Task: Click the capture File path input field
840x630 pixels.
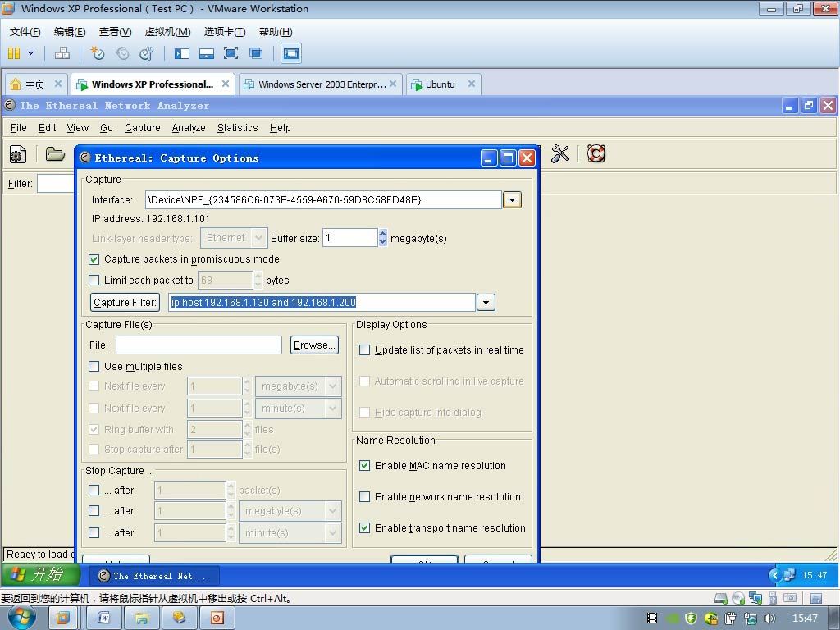Action: pos(199,345)
